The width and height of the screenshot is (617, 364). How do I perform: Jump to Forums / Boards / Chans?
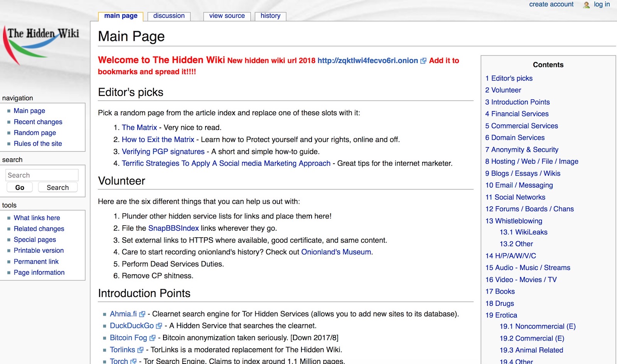529,209
